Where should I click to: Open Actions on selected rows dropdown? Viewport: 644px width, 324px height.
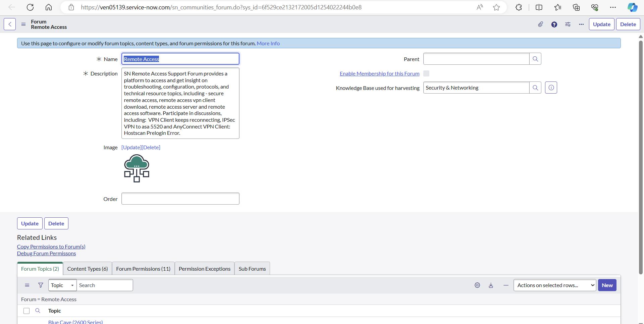(555, 285)
